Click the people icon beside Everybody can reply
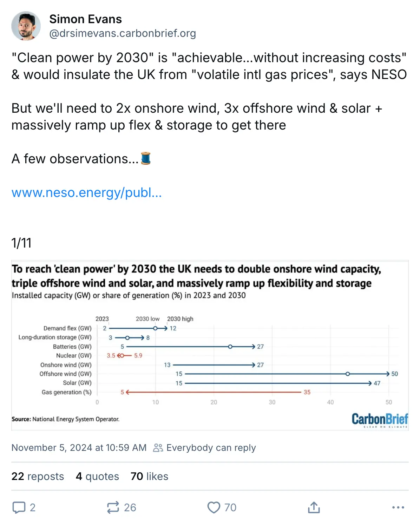The width and height of the screenshot is (420, 526). pos(158,448)
